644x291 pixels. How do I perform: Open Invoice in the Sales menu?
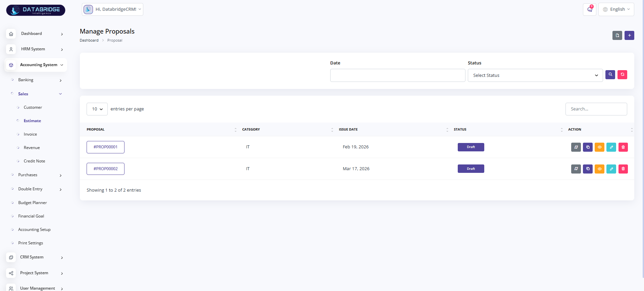click(x=30, y=134)
